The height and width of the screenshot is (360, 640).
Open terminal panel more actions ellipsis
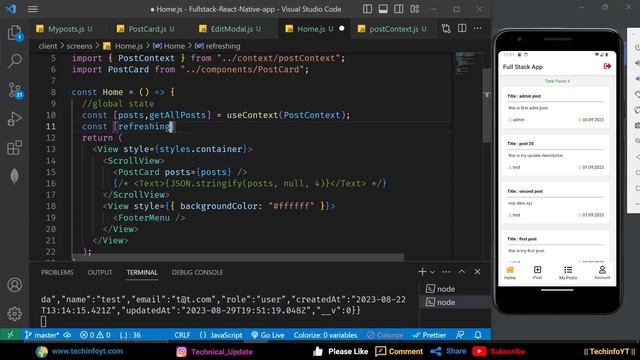[x=446, y=272]
